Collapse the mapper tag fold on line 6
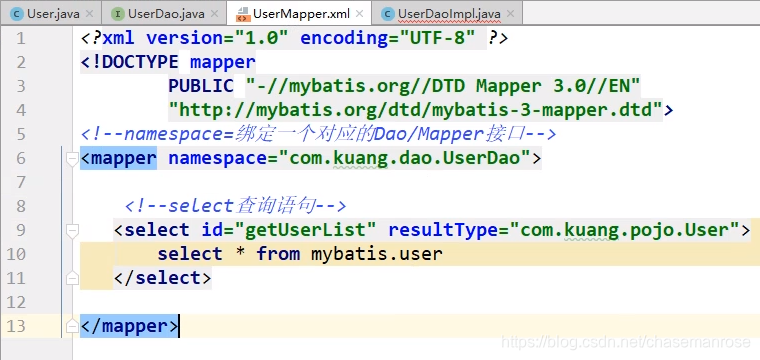This screenshot has width=760, height=360. tap(72, 159)
